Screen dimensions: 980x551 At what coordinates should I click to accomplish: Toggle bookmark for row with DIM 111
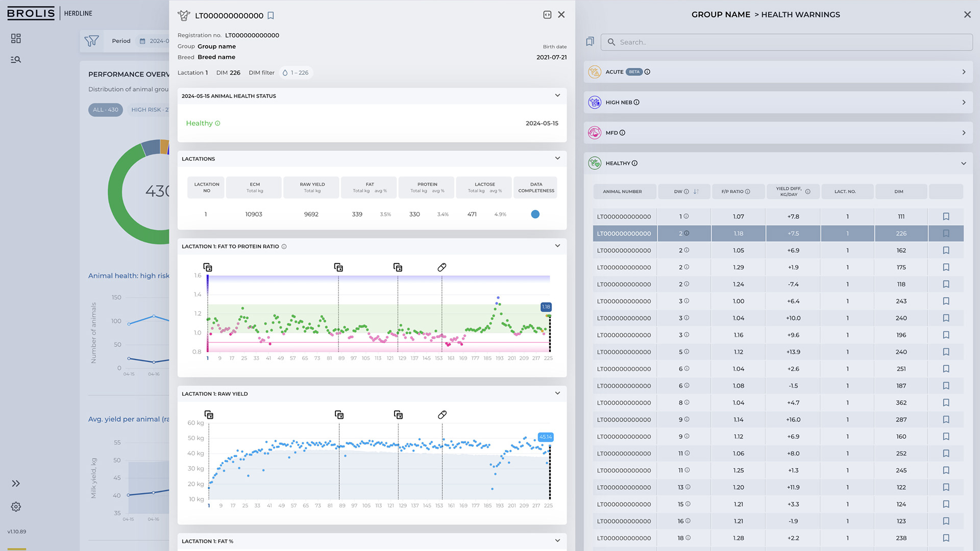946,216
